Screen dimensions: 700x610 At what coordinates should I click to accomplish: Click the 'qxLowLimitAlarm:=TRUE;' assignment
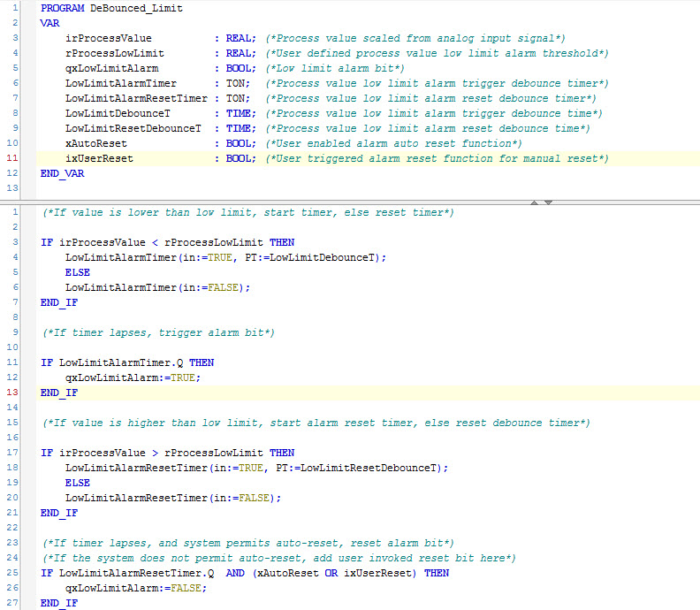pyautogui.click(x=133, y=377)
